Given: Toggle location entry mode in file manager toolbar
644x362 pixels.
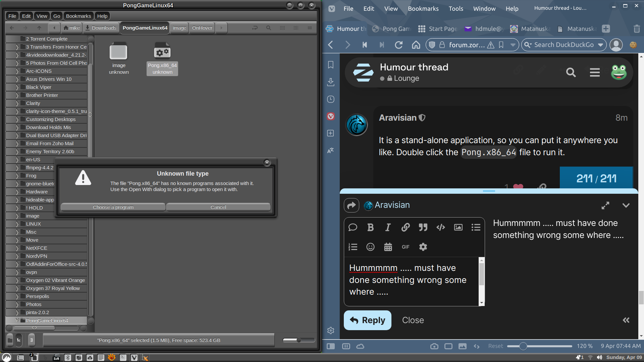Looking at the screenshot, I should coord(255,28).
